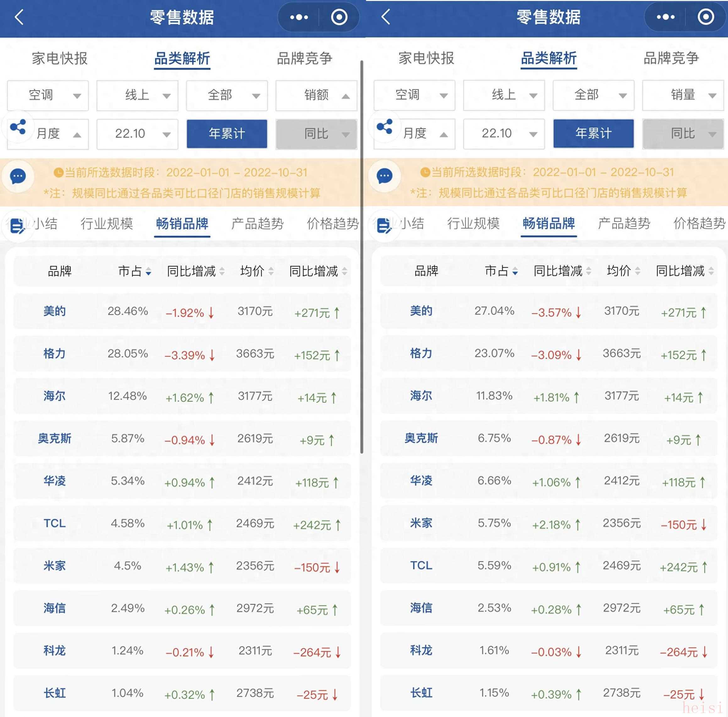The width and height of the screenshot is (728, 717).
Task: Open 同比 dropdown in left panel
Action: (x=316, y=134)
